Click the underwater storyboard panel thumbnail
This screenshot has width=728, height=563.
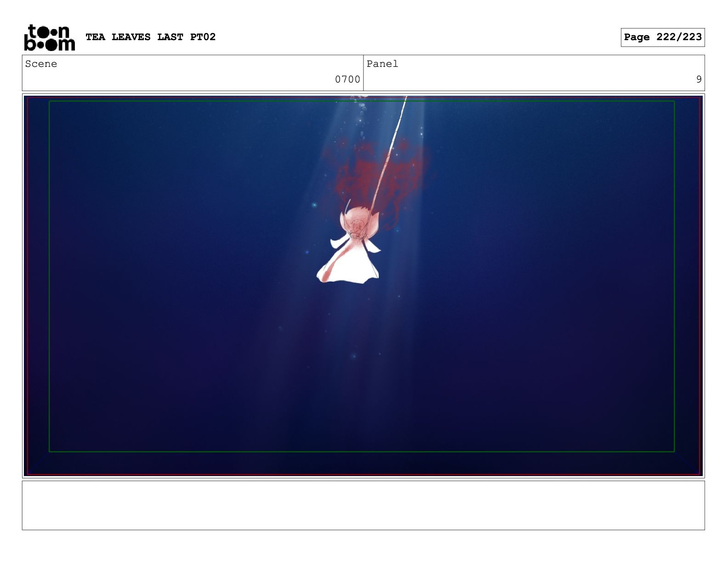(363, 286)
